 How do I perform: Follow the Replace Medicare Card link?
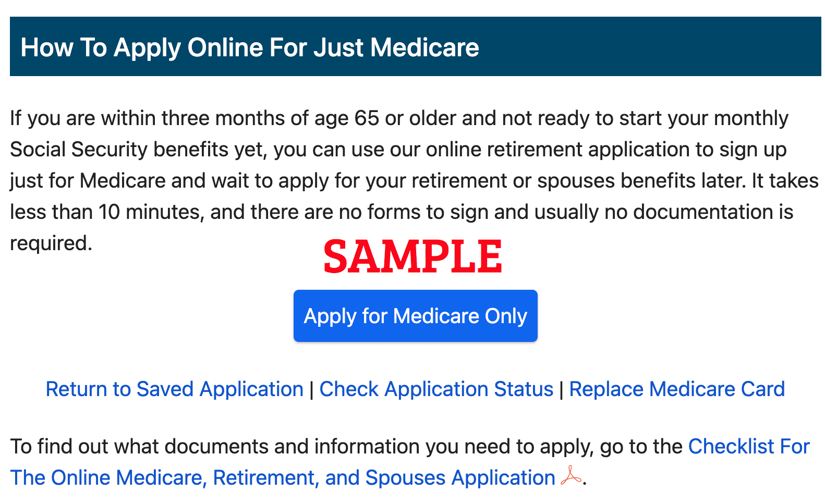677,389
